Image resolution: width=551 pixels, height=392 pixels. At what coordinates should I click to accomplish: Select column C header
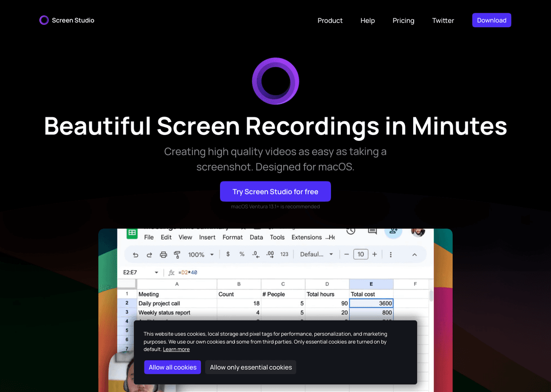[x=283, y=284]
